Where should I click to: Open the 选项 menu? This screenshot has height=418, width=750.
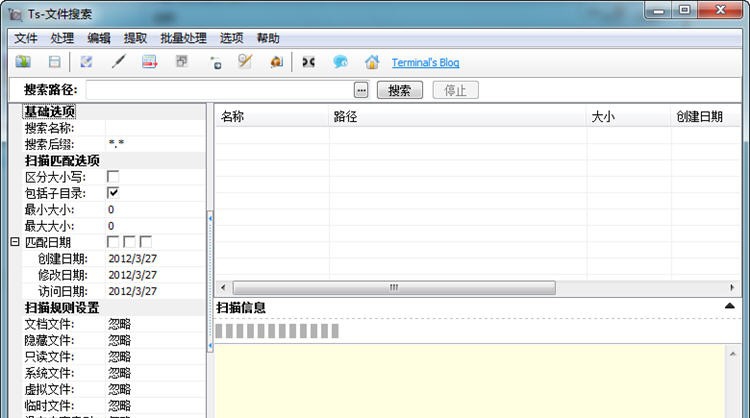(x=232, y=38)
